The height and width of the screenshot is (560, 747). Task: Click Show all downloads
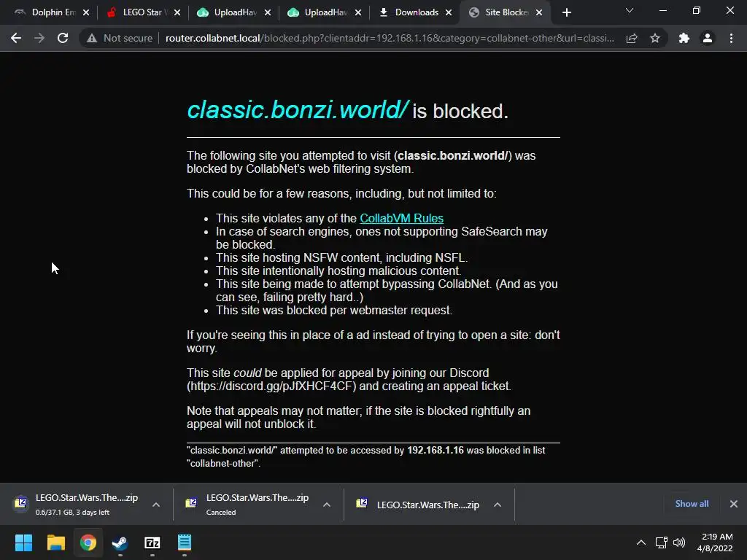click(692, 504)
